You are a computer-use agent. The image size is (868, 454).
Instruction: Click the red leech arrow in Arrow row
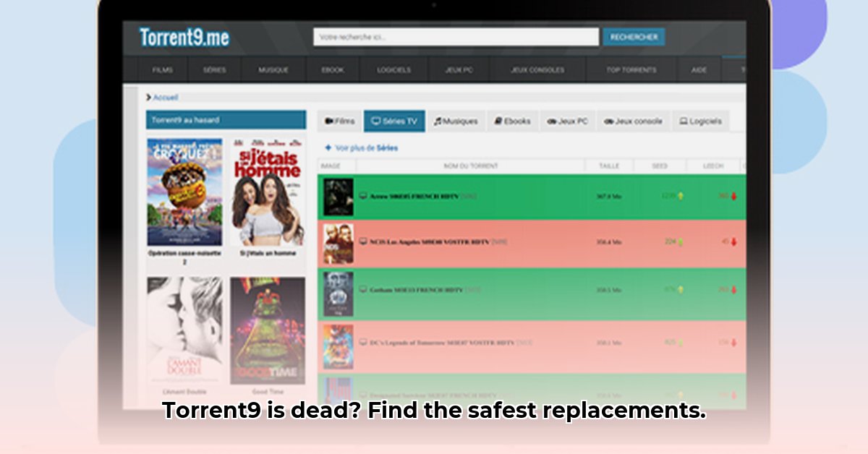click(x=733, y=197)
